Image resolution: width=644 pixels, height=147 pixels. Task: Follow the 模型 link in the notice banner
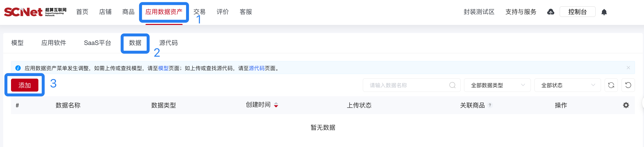point(163,68)
